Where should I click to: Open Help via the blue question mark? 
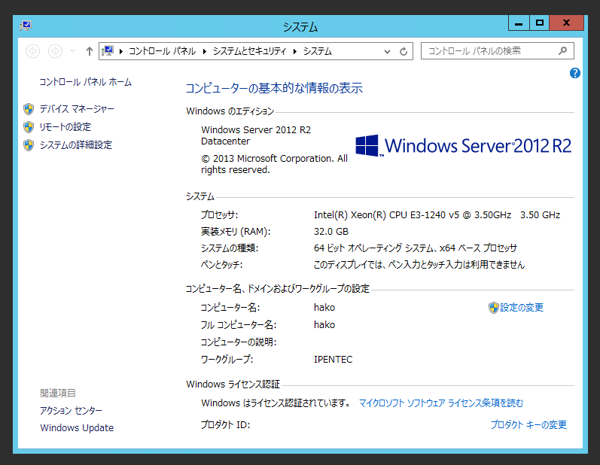575,73
